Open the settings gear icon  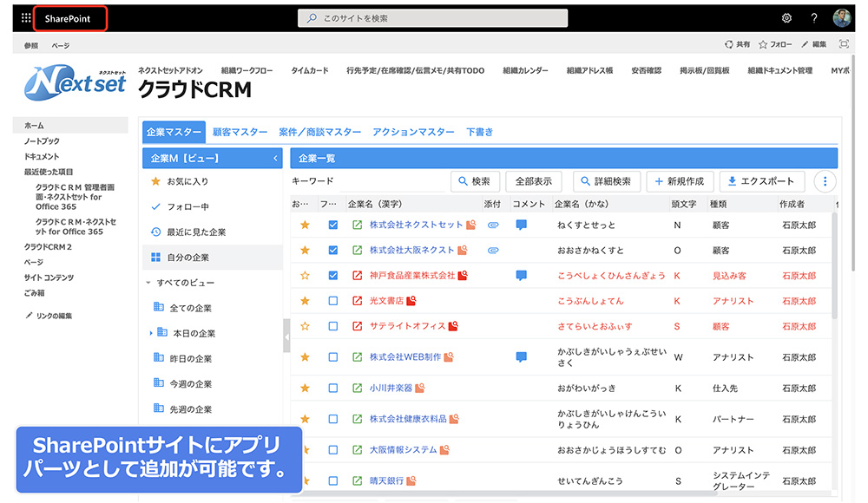coord(786,18)
